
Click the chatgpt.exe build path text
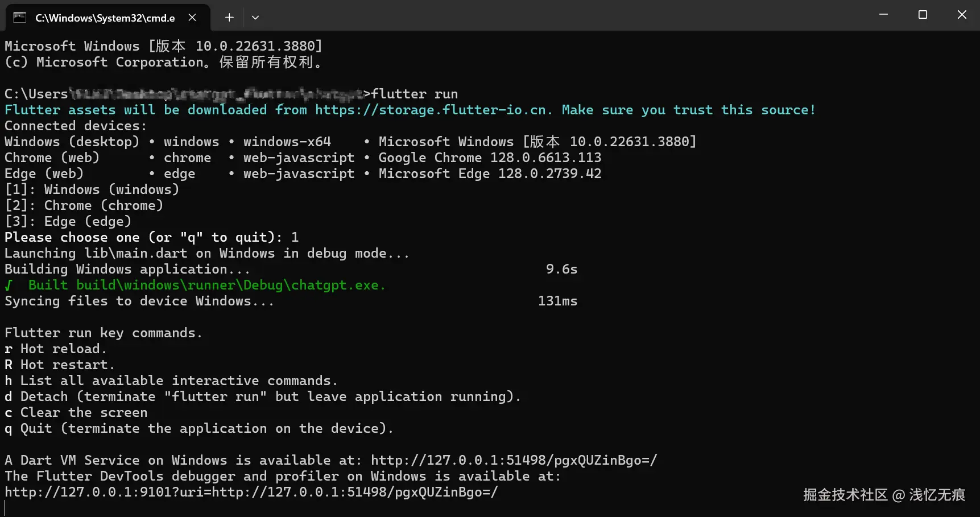pos(231,285)
